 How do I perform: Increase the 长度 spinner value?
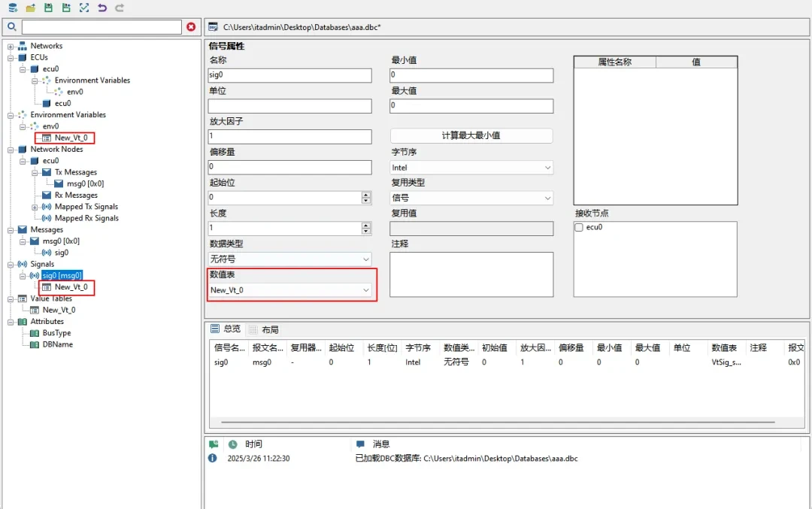pos(366,225)
